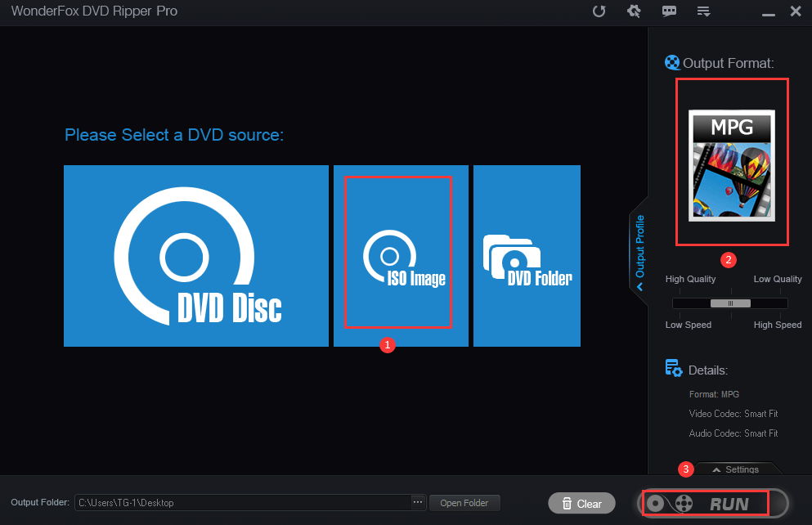Screen dimensions: 812x525
Task: Select DVD Disc as the source
Action: (x=196, y=255)
